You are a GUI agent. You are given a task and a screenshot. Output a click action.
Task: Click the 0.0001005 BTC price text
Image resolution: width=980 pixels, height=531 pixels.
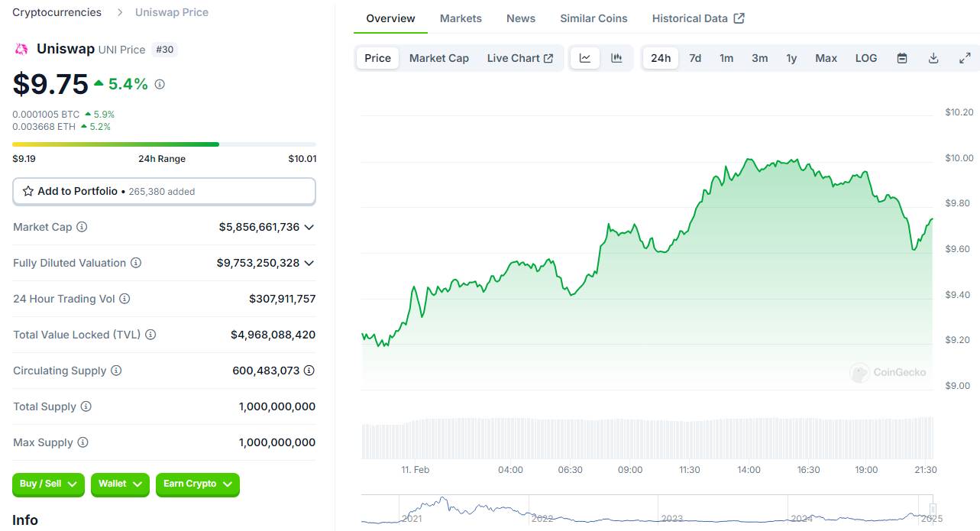[x=46, y=115]
